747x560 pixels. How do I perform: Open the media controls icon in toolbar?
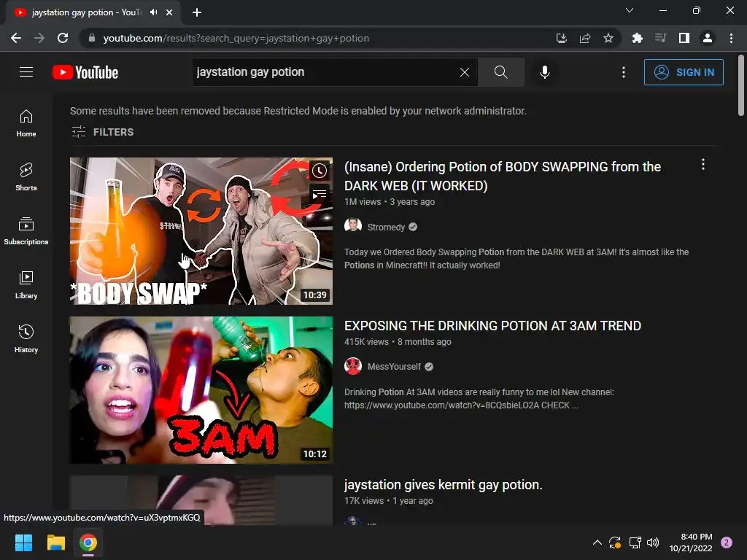[660, 38]
